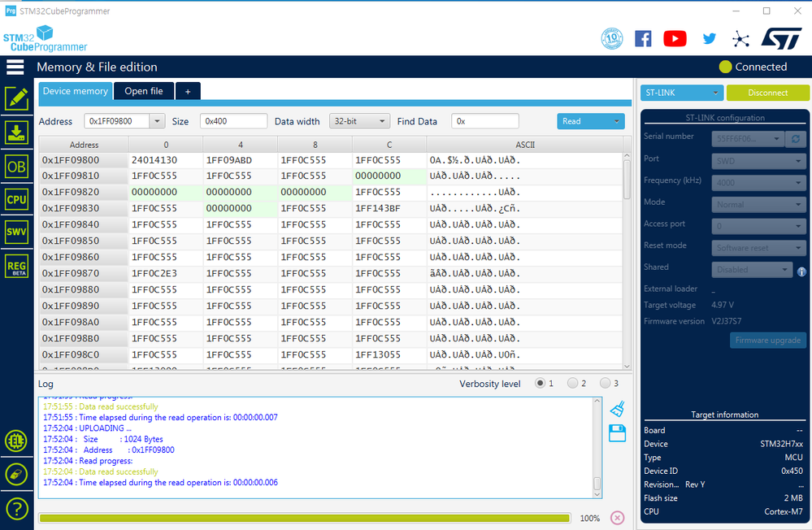The width and height of the screenshot is (812, 530).
Task: Save the log with floppy icon
Action: pyautogui.click(x=617, y=433)
